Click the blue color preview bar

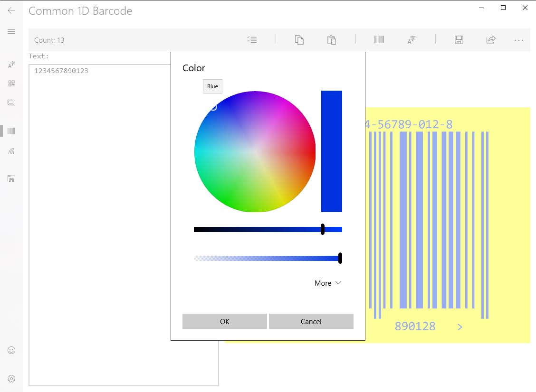coord(332,151)
